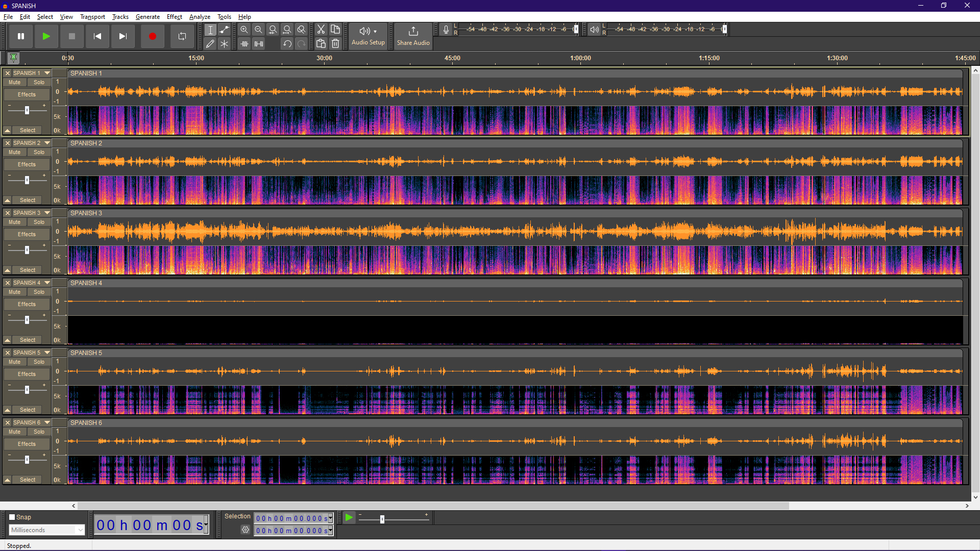Paste audio with clipboard icon
The width and height of the screenshot is (980, 551).
click(321, 44)
